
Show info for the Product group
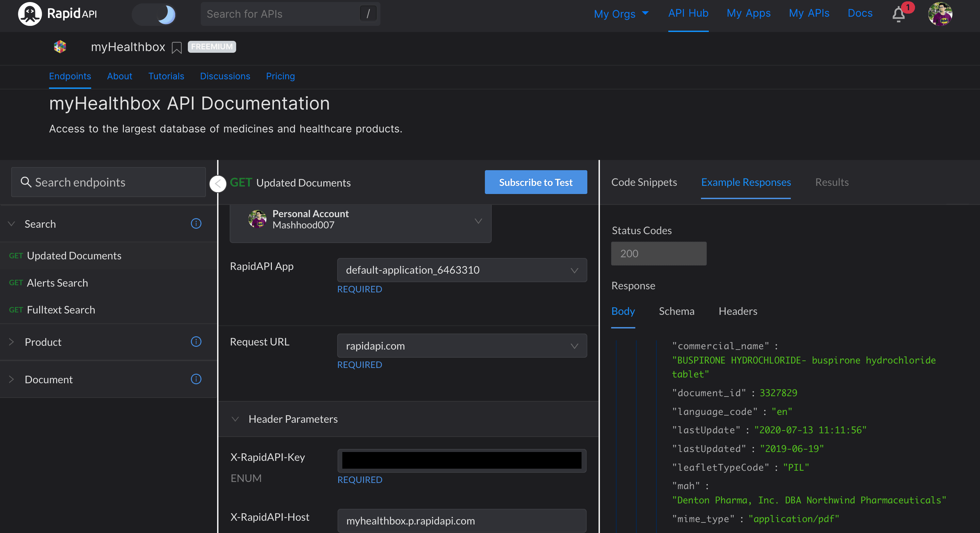[196, 342]
